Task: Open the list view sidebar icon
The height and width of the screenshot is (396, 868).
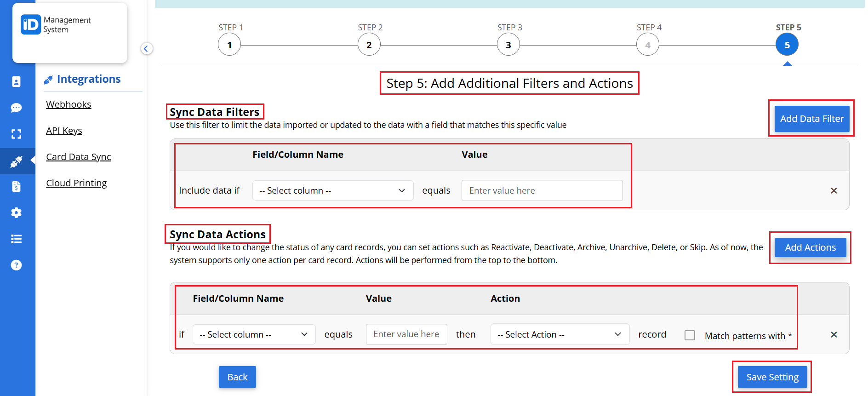Action: (x=16, y=239)
